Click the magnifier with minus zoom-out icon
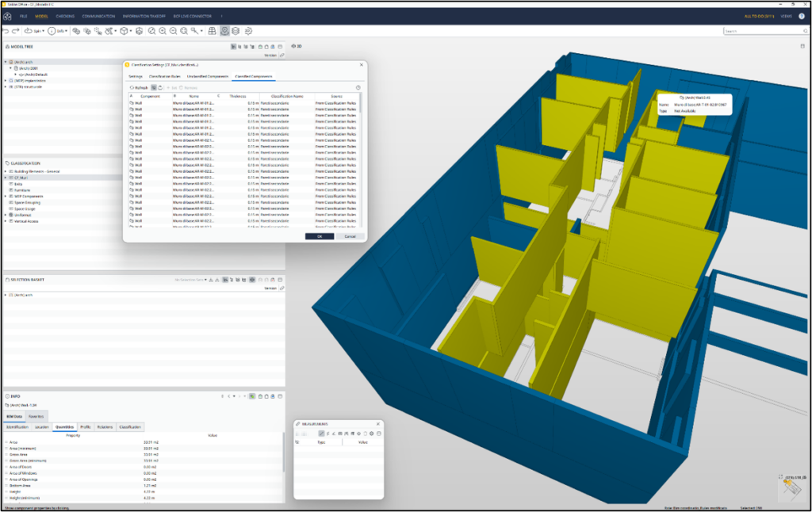 pos(174,31)
